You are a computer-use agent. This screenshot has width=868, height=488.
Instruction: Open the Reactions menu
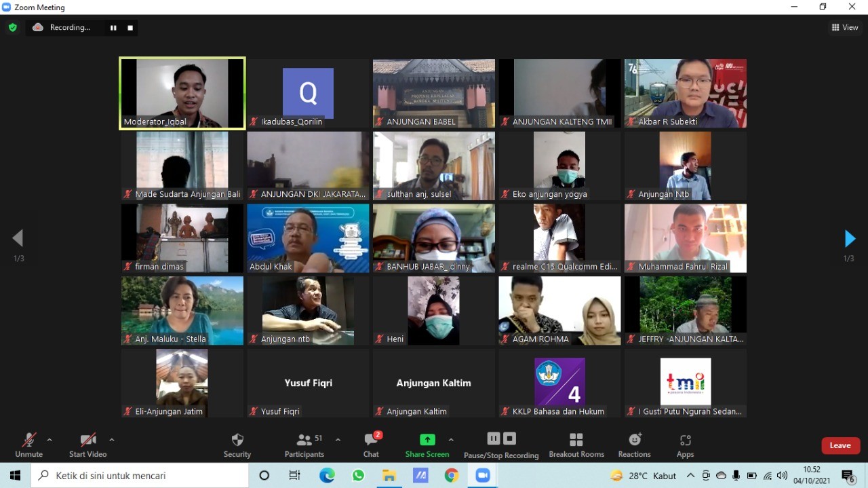tap(635, 445)
